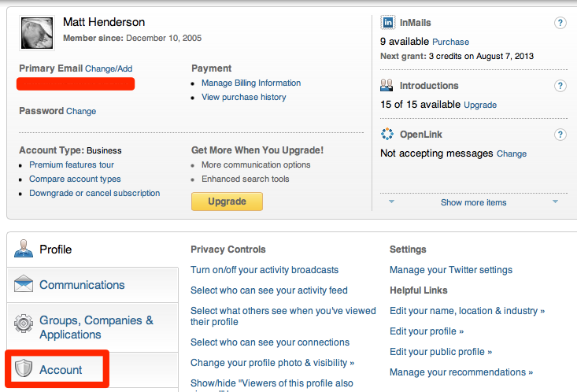Expand Show more items
Viewport: 577px width, 392px height.
point(473,202)
